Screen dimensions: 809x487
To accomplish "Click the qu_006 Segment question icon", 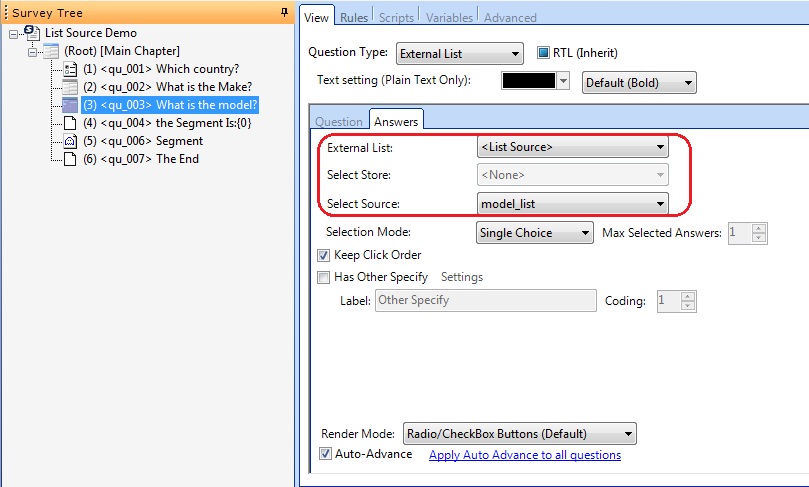I will point(70,141).
